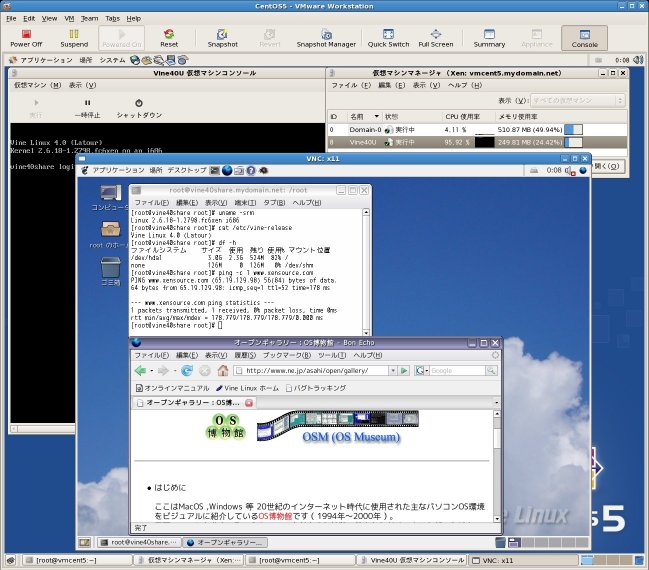Select the Vine40U row in VM manager
Screen dimensions: 649x570
coord(478,142)
